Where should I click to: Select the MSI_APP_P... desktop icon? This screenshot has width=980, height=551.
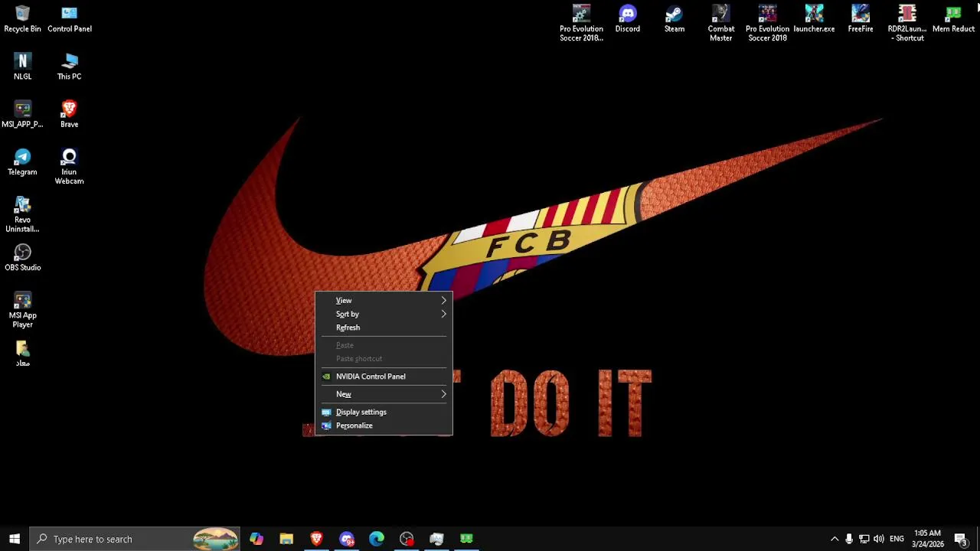22,115
